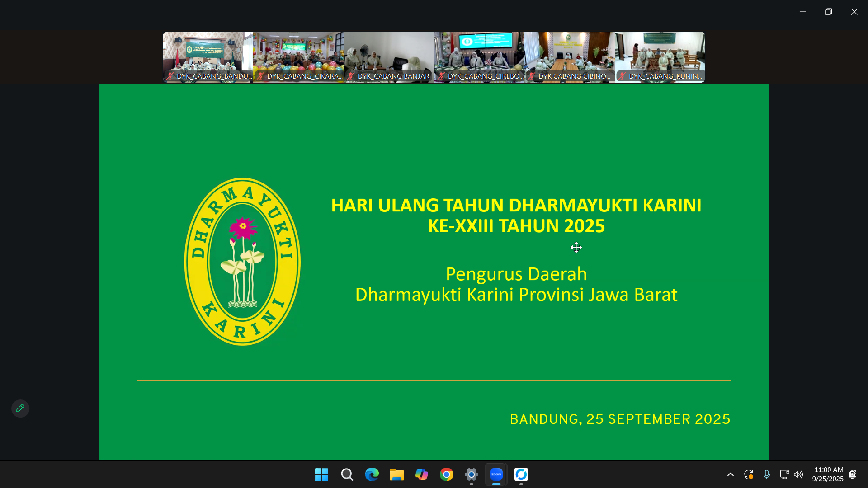Open Google Chrome from taskbar

[446, 474]
